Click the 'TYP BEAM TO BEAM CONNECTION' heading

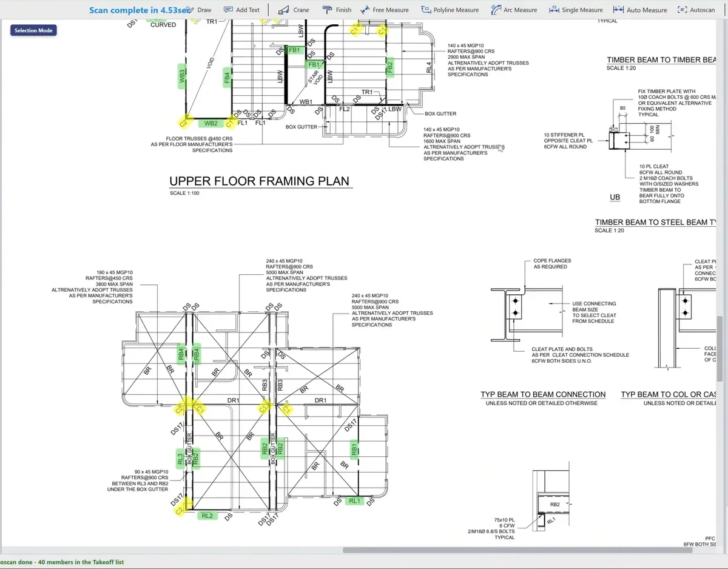pyautogui.click(x=543, y=394)
